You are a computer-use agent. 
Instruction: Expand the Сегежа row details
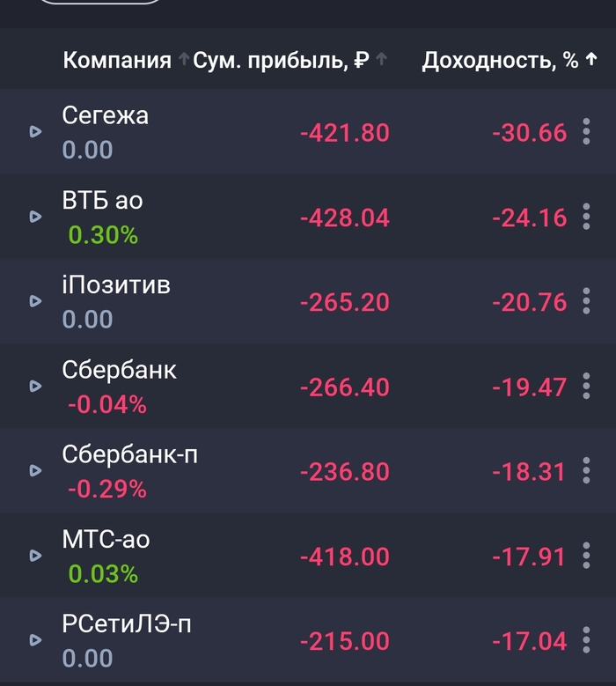(36, 132)
